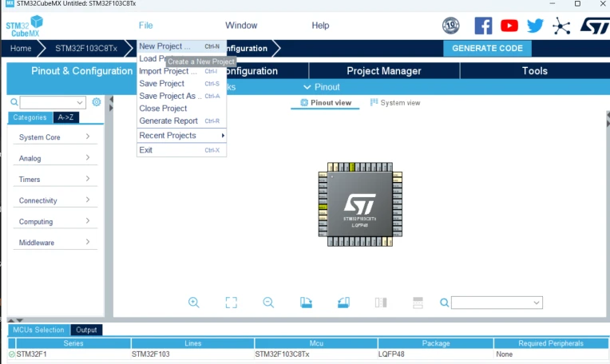Click the pin search magnifier icon
Image resolution: width=610 pixels, height=364 pixels.
click(x=444, y=303)
